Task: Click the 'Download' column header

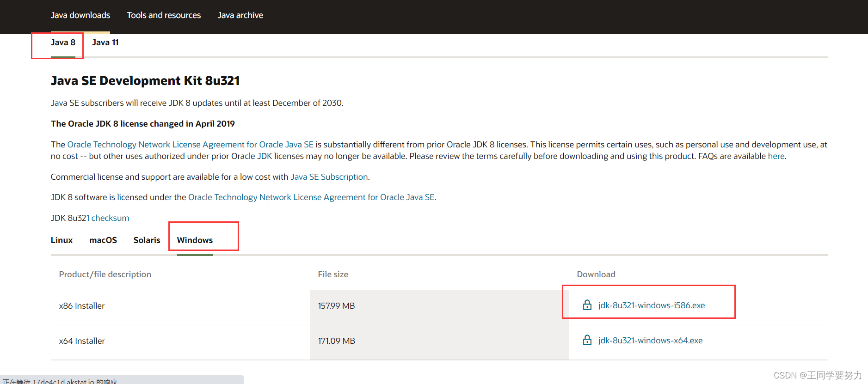Action: click(596, 274)
